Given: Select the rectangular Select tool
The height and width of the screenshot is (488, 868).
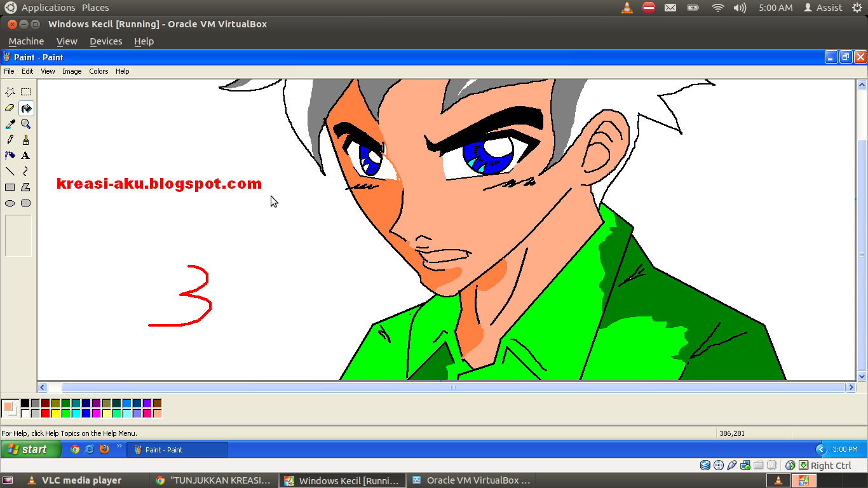Looking at the screenshot, I should (x=26, y=92).
